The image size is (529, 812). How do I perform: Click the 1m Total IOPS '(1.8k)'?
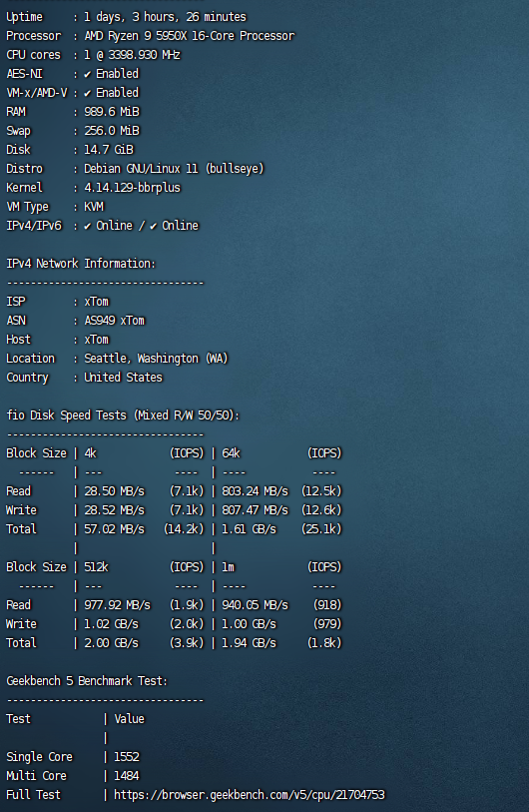pos(324,643)
